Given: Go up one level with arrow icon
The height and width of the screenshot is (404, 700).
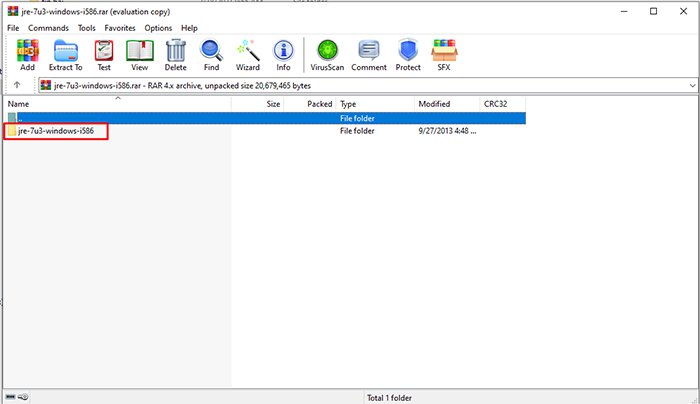Looking at the screenshot, I should (17, 85).
